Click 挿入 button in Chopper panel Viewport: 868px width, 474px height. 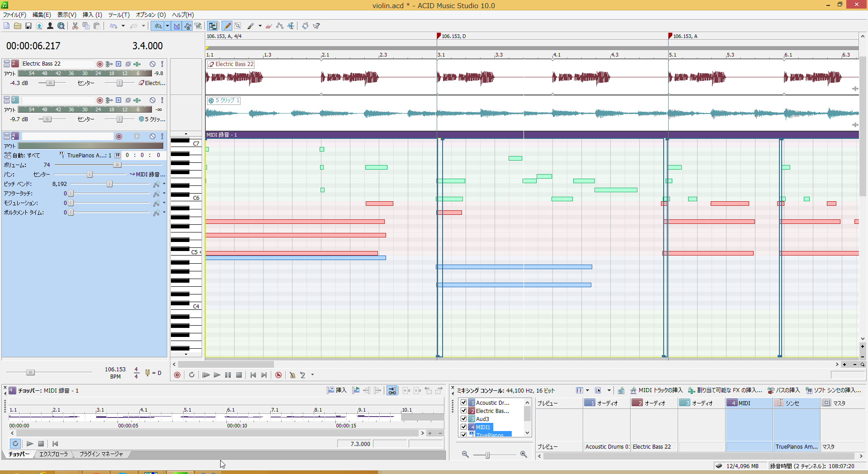337,390
